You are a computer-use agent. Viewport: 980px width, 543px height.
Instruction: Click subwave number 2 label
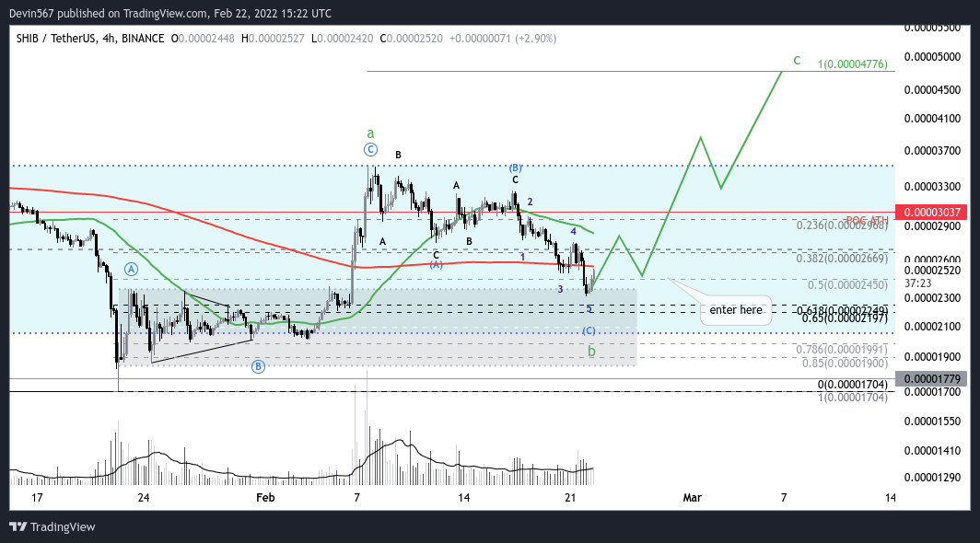(x=530, y=202)
